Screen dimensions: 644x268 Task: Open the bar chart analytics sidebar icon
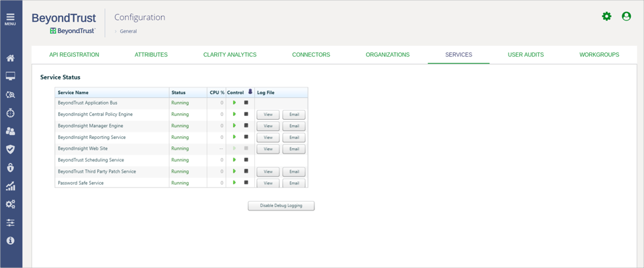(x=11, y=187)
